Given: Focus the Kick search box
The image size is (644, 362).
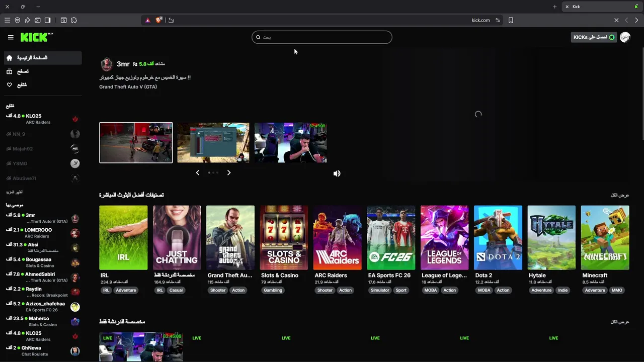Looking at the screenshot, I should pyautogui.click(x=322, y=37).
